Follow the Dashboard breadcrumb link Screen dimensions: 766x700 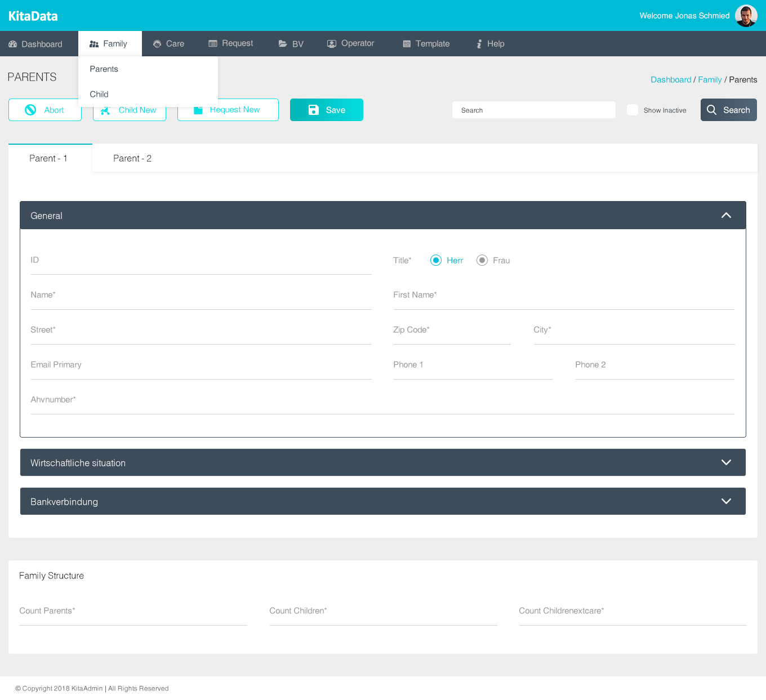pos(670,79)
